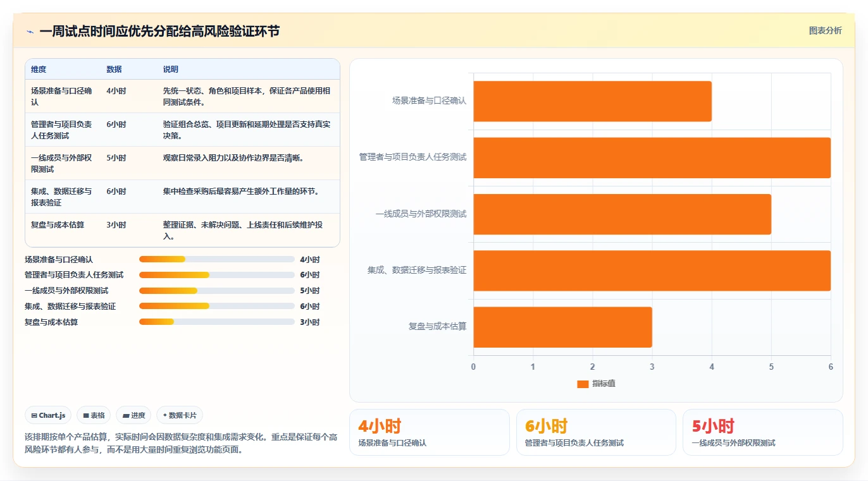Click the 复盘与成本估算 chart bar
The width and height of the screenshot is (868, 481).
[562, 327]
